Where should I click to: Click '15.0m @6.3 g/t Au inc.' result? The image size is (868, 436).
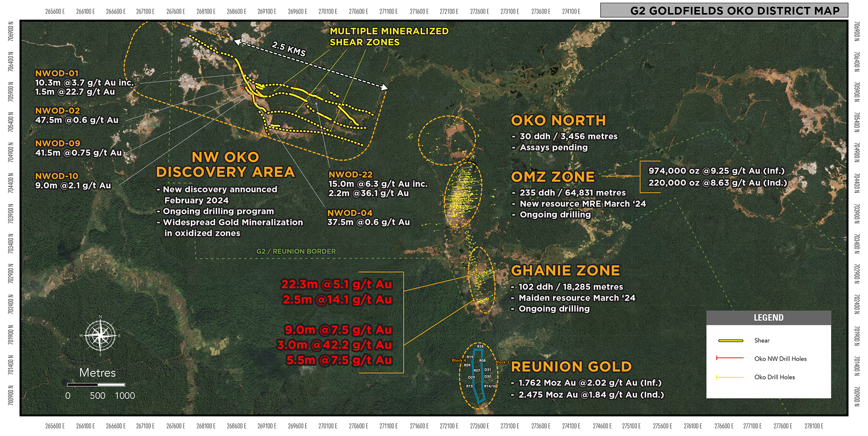[378, 184]
